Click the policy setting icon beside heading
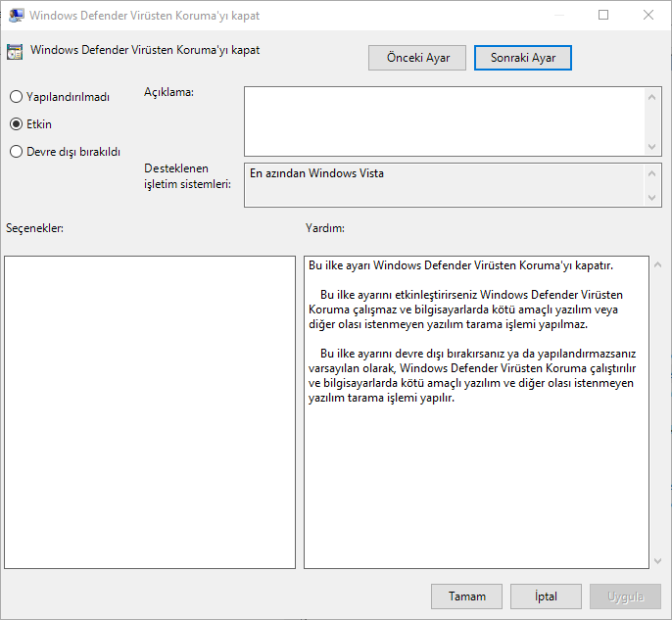 tap(15, 52)
